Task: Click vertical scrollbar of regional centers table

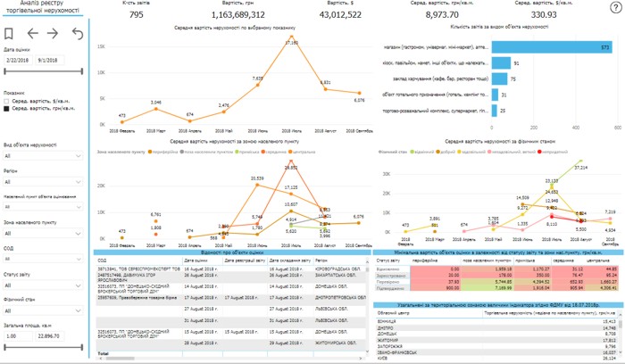Action: (621, 326)
